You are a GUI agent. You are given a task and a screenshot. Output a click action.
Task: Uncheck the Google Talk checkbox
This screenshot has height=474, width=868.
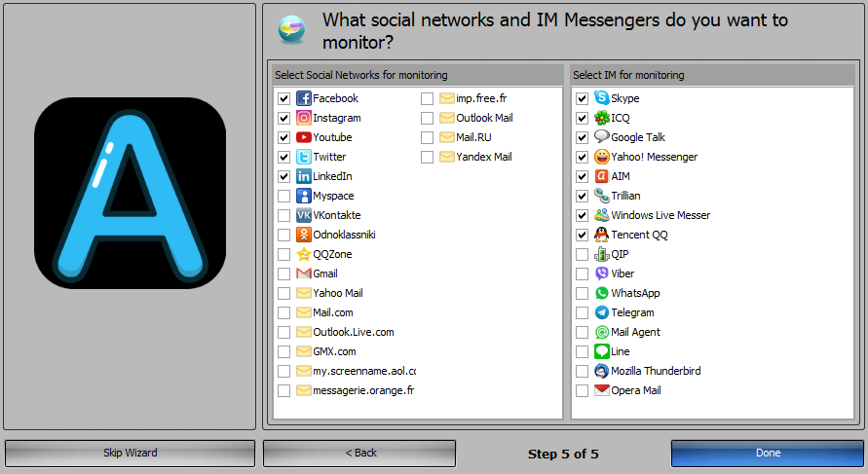[x=582, y=137]
